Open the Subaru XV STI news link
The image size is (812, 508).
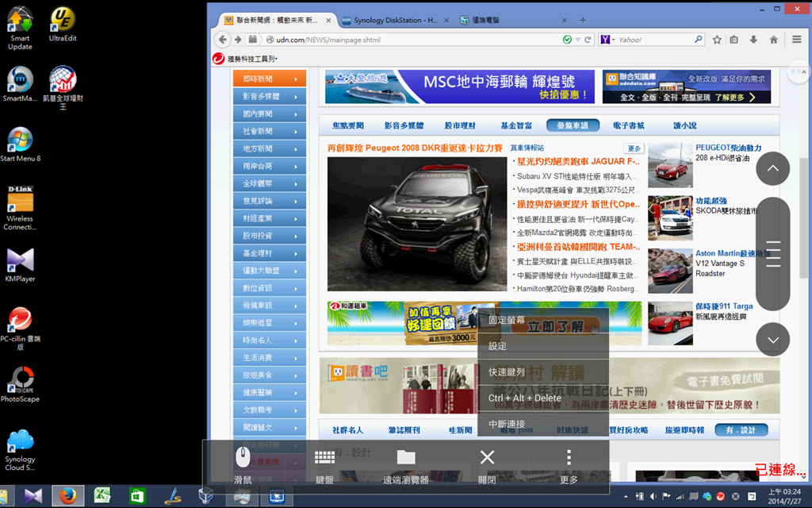tap(578, 176)
